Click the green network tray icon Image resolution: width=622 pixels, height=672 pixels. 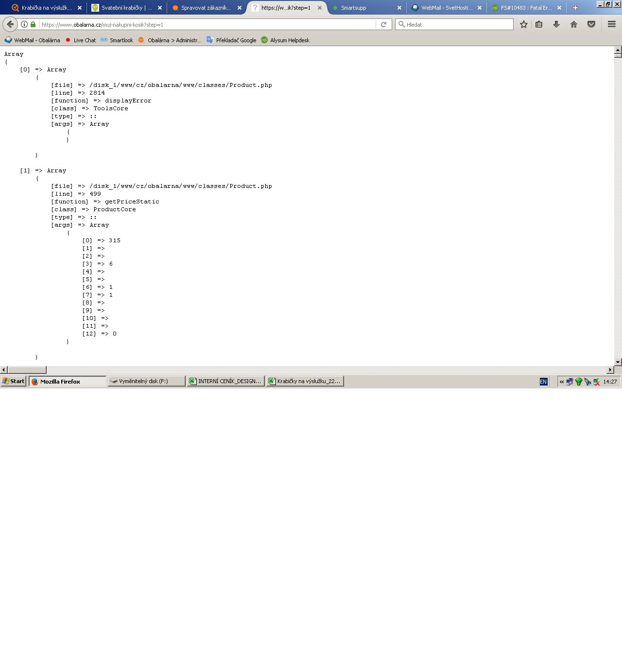[579, 382]
